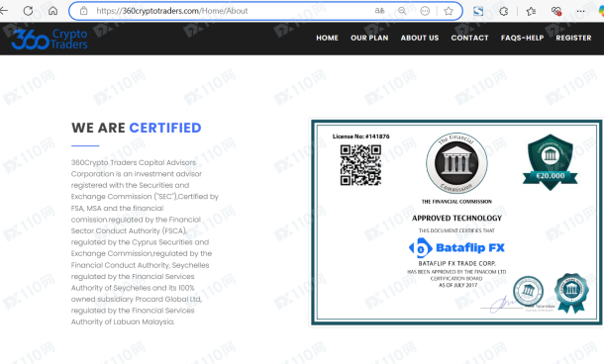Click the browser back arrow
The width and height of the screenshot is (604, 364).
[4, 11]
